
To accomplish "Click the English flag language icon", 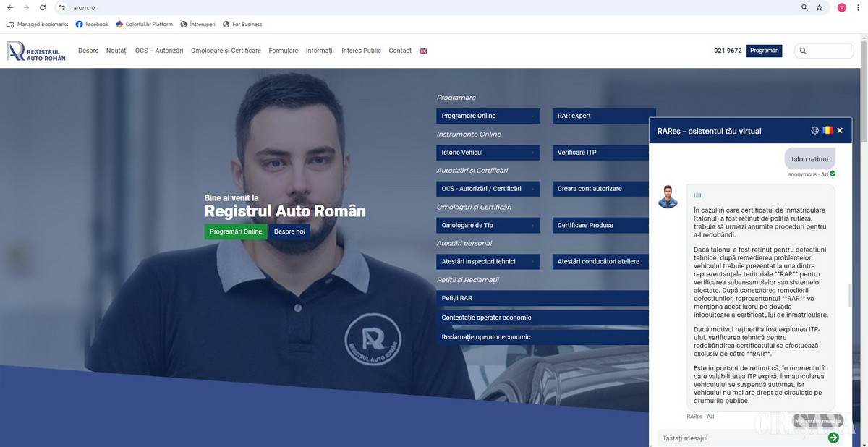I will tap(423, 51).
